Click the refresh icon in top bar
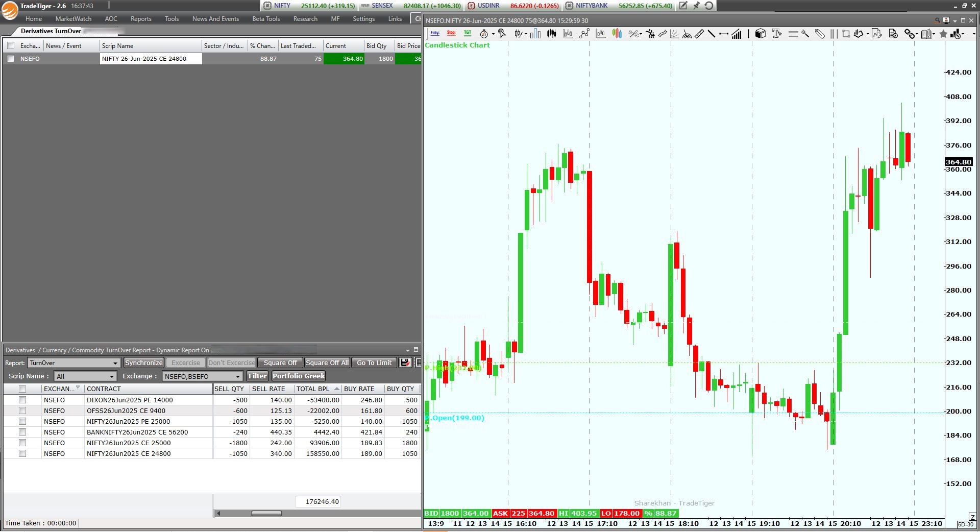This screenshot has width=980, height=532. [709, 6]
